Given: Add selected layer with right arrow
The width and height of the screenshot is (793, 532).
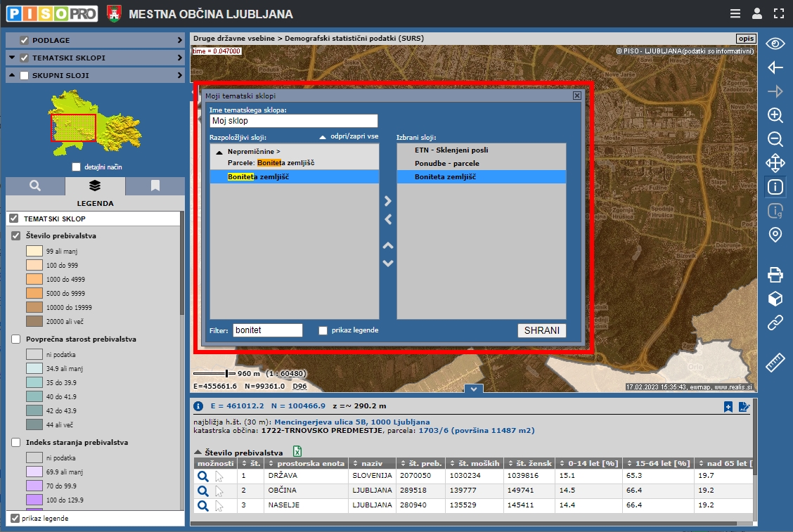Looking at the screenshot, I should coord(388,202).
